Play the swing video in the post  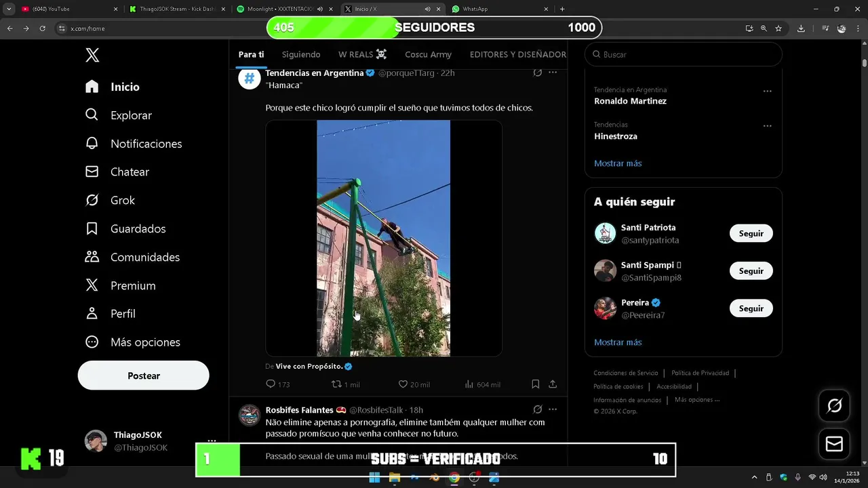(383, 238)
